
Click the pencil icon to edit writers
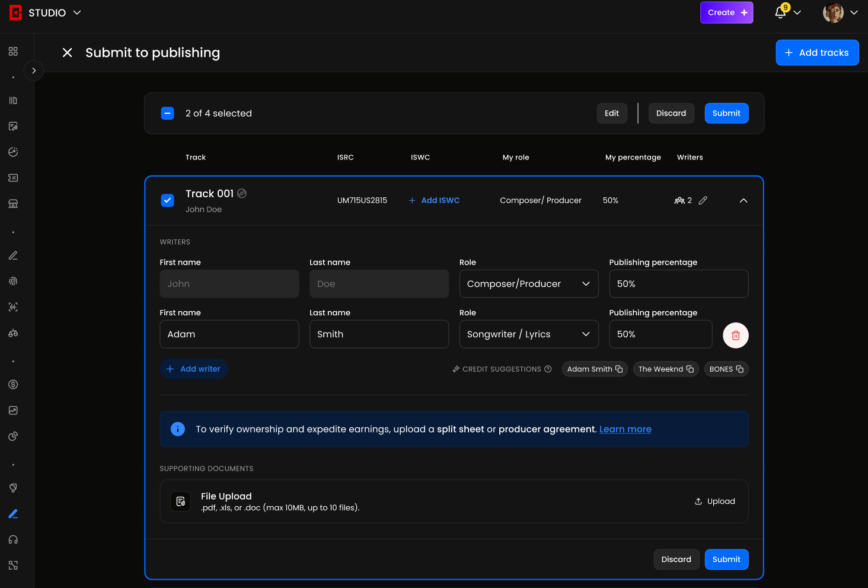(703, 200)
